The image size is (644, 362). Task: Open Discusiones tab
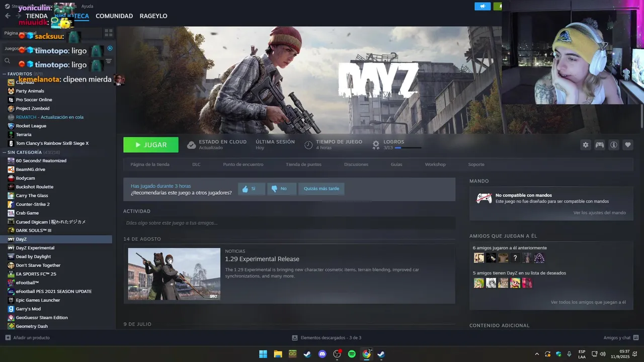tap(356, 164)
